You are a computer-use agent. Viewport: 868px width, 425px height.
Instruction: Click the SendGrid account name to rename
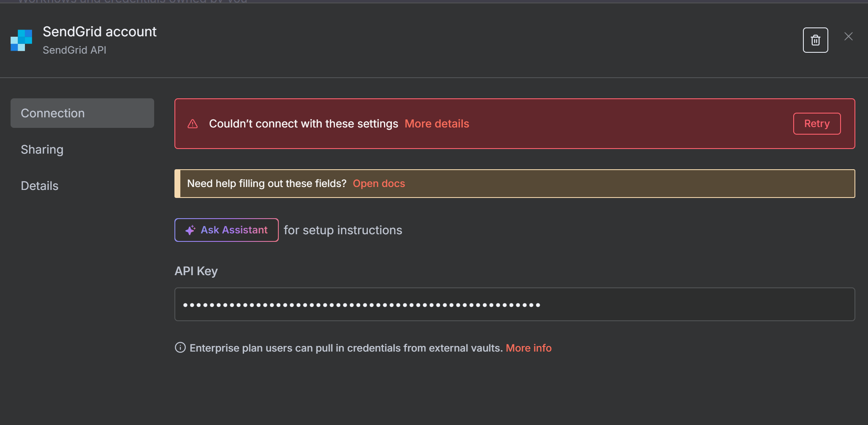100,32
